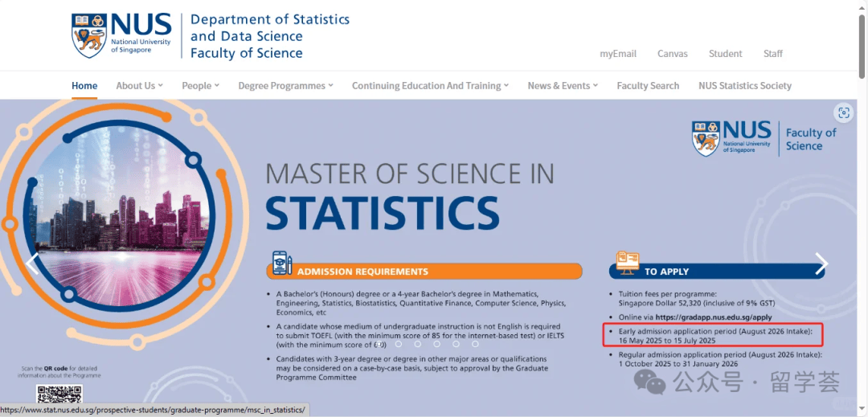868x417 pixels.
Task: Click the tuition fee Singapore Dollar 52,320 text
Action: pos(697,304)
